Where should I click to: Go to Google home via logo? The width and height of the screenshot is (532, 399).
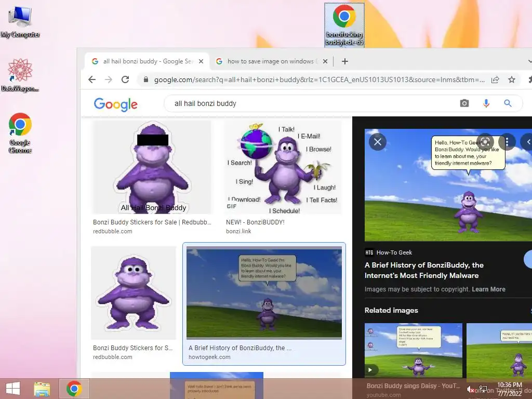116,104
